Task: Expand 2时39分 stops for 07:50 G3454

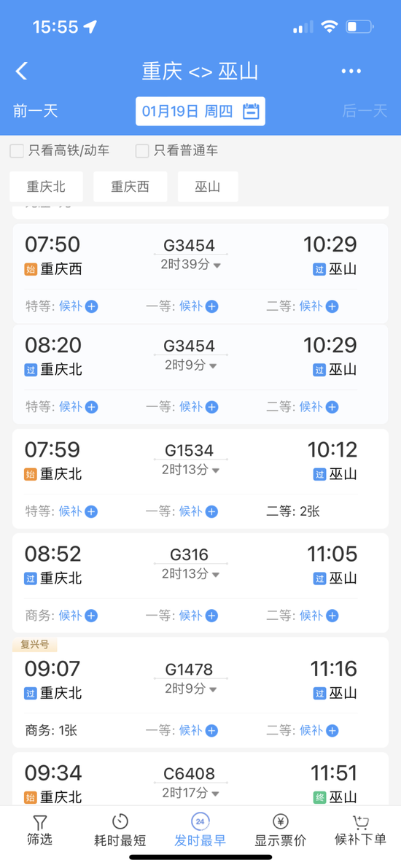Action: pyautogui.click(x=191, y=265)
